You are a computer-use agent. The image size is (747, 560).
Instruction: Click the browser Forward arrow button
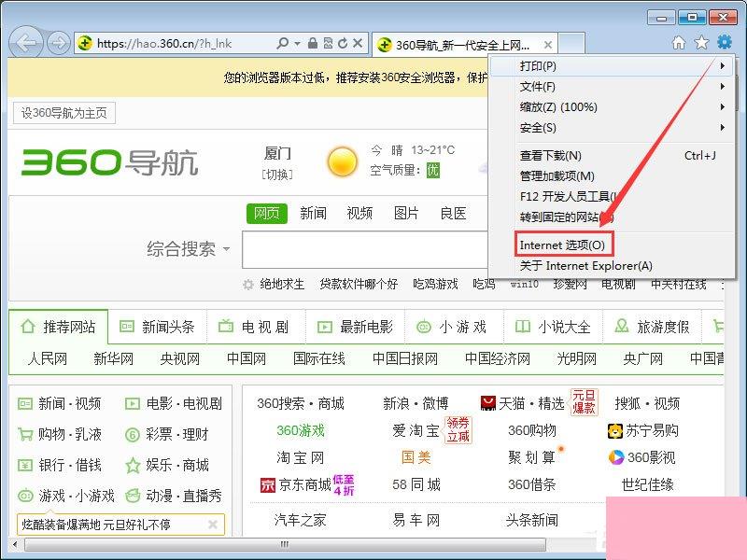59,43
